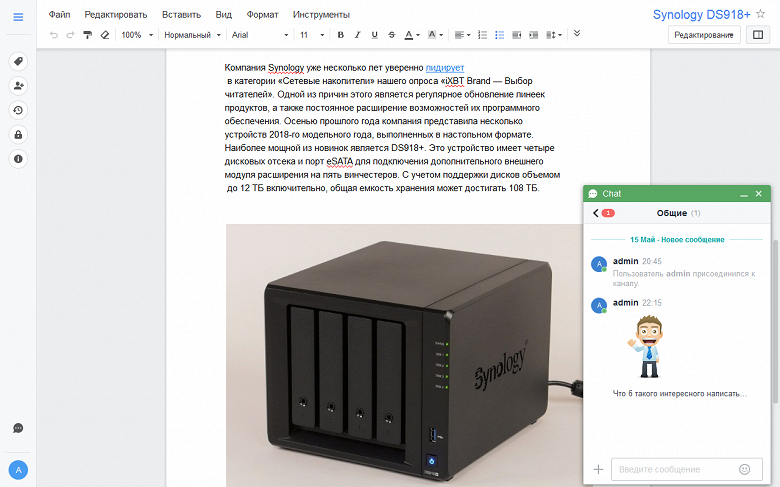This screenshot has width=780, height=487.
Task: Toggle the side panel layout icon
Action: [758, 35]
